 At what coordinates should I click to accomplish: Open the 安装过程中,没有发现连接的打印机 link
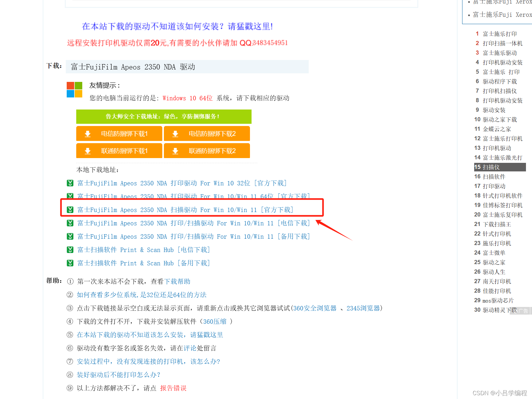pos(148,362)
